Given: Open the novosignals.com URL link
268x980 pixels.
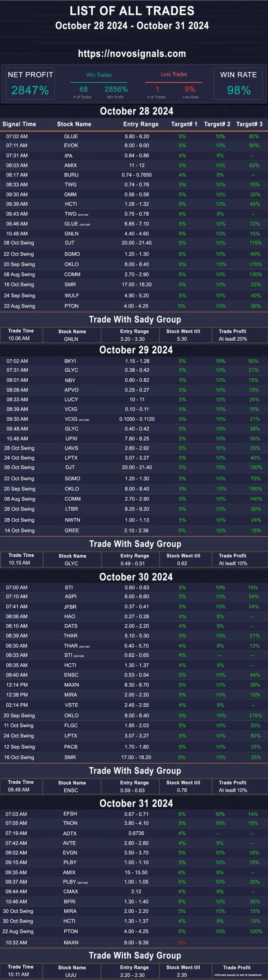Looking at the screenshot, I should [x=132, y=54].
